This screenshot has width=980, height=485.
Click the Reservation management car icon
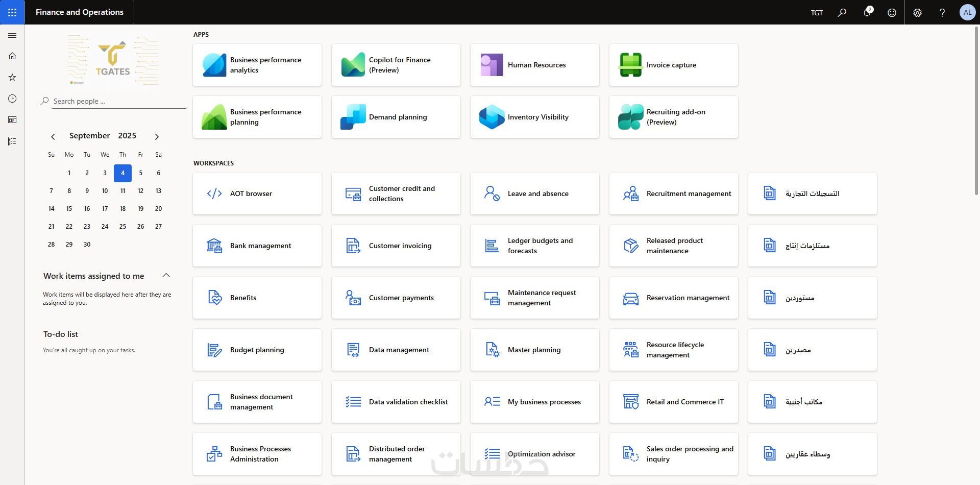631,298
